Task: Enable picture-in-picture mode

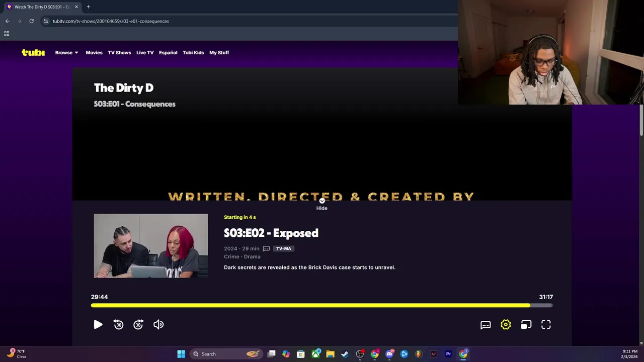Action: pyautogui.click(x=526, y=325)
